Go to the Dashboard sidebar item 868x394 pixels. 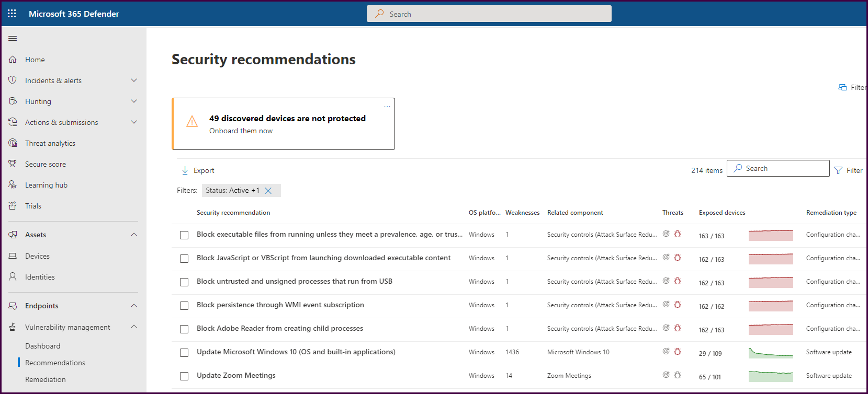(x=43, y=346)
